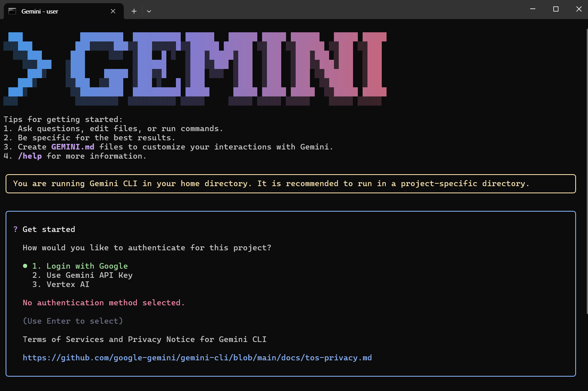Minimize the terminal window

pyautogui.click(x=533, y=9)
